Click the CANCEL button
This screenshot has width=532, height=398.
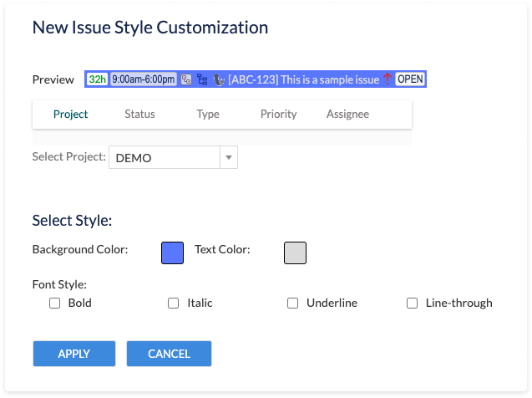(x=169, y=354)
